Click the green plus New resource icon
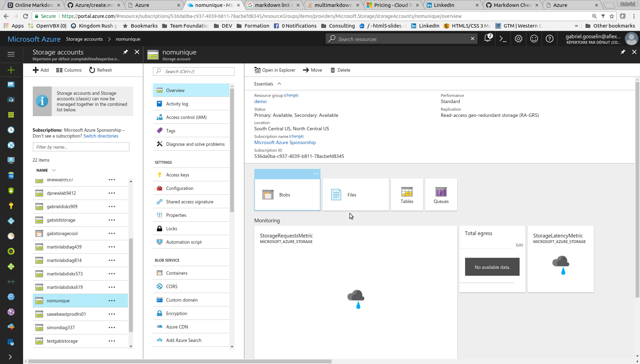The height and width of the screenshot is (364, 640). point(11,70)
